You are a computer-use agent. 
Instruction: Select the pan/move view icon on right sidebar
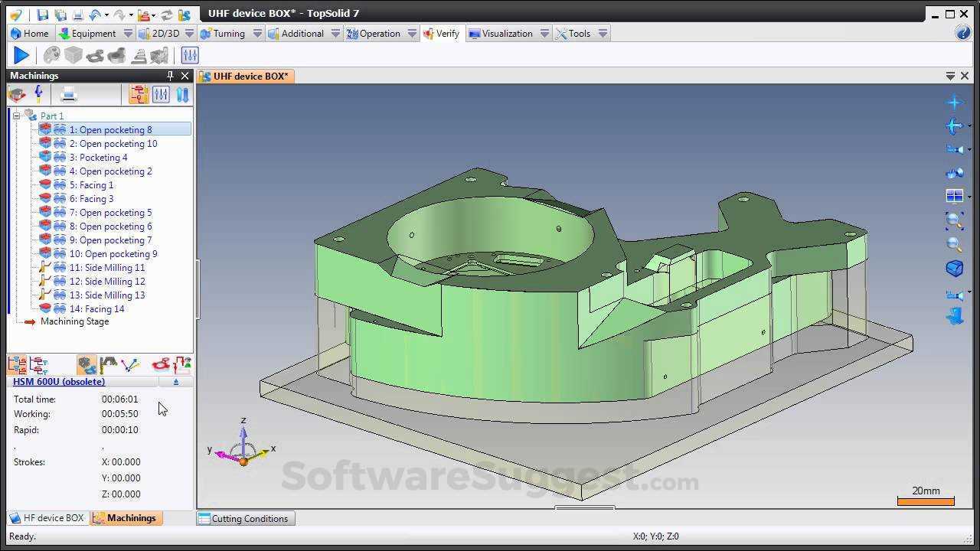(955, 126)
